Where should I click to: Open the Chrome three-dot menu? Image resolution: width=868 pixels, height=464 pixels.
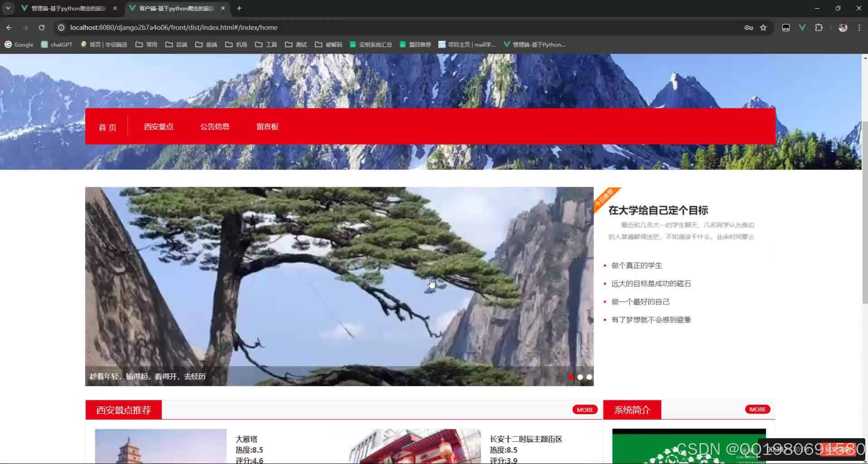(x=859, y=27)
